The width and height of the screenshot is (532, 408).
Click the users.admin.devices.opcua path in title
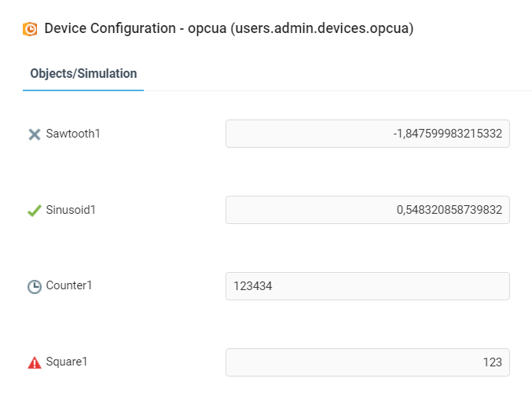322,29
